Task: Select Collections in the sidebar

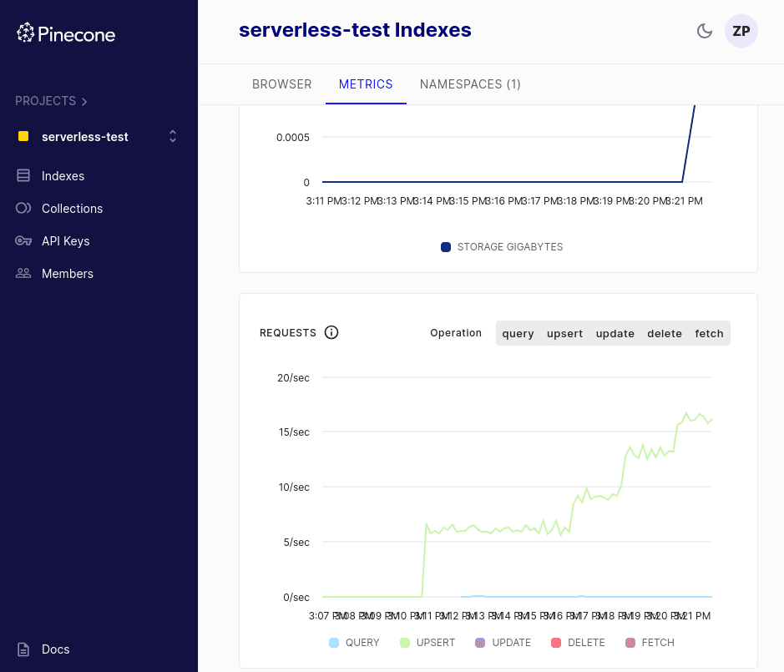Action: tap(73, 208)
